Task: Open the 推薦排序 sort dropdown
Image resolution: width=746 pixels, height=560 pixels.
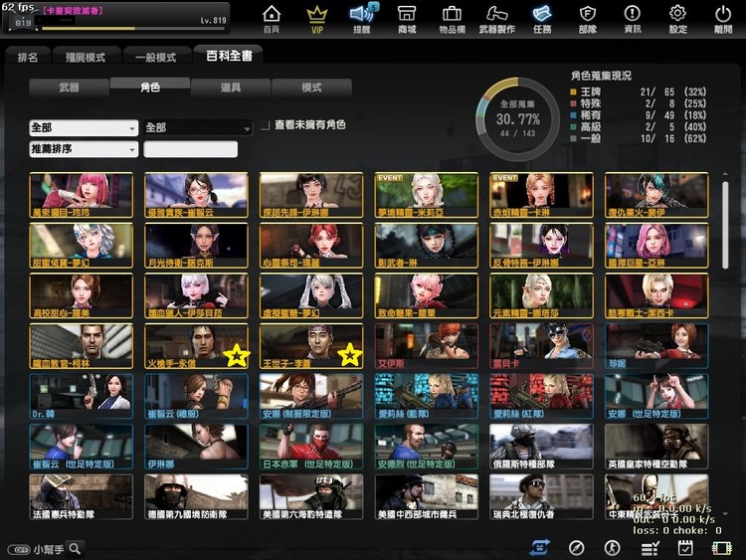Action: 84,149
